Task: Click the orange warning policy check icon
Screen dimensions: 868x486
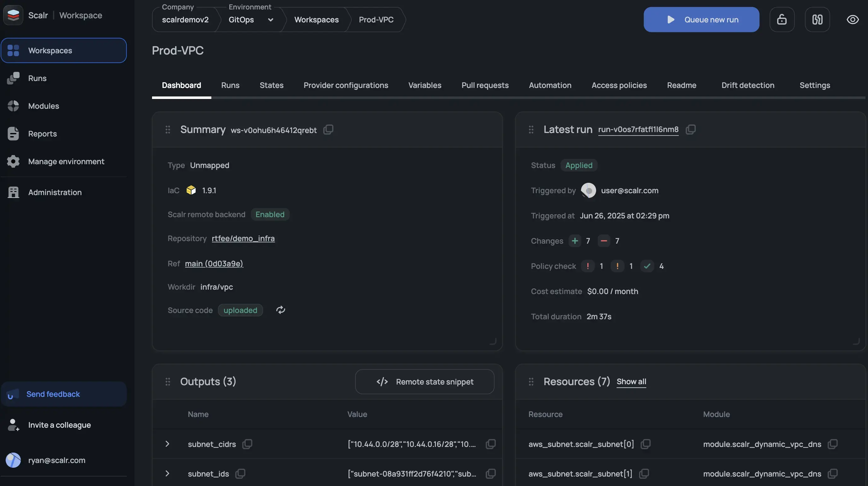Action: (617, 266)
